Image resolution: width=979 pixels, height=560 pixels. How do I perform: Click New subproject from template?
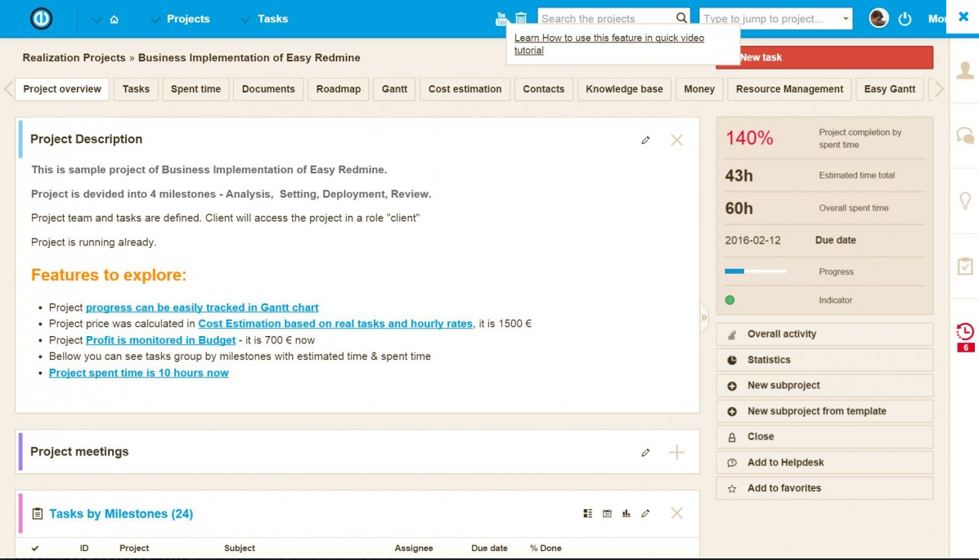(x=824, y=410)
